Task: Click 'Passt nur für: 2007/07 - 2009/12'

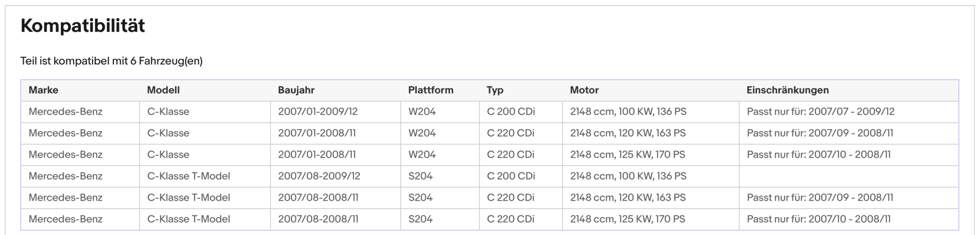Action: 821,112
